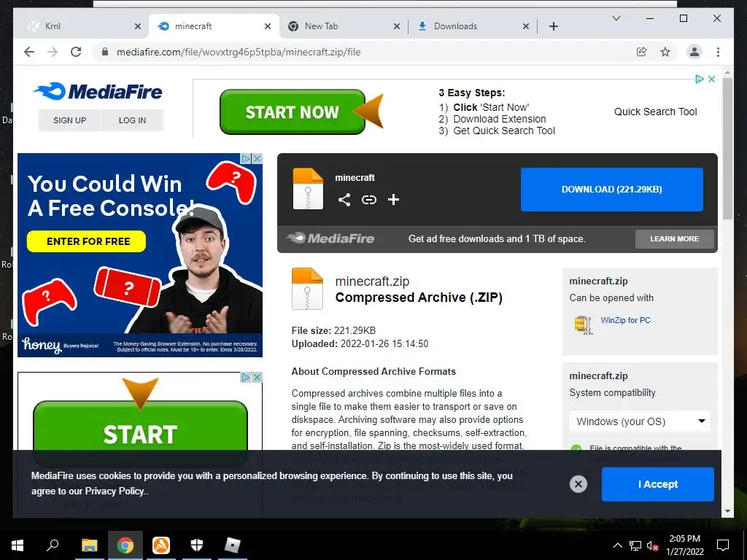This screenshot has width=747, height=560.
Task: Click 'Quick Search Tool' ad text
Action: 656,112
